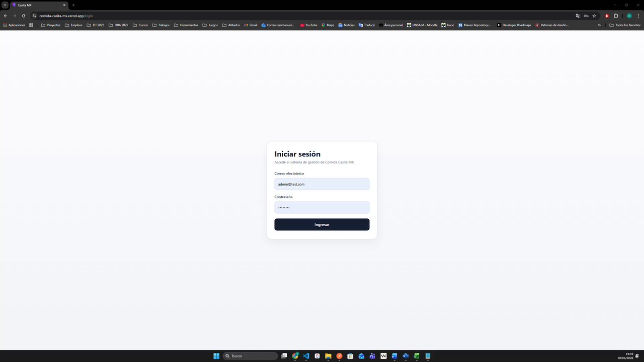Focus the Correo electrónico input field
The width and height of the screenshot is (644, 362).
click(x=321, y=184)
